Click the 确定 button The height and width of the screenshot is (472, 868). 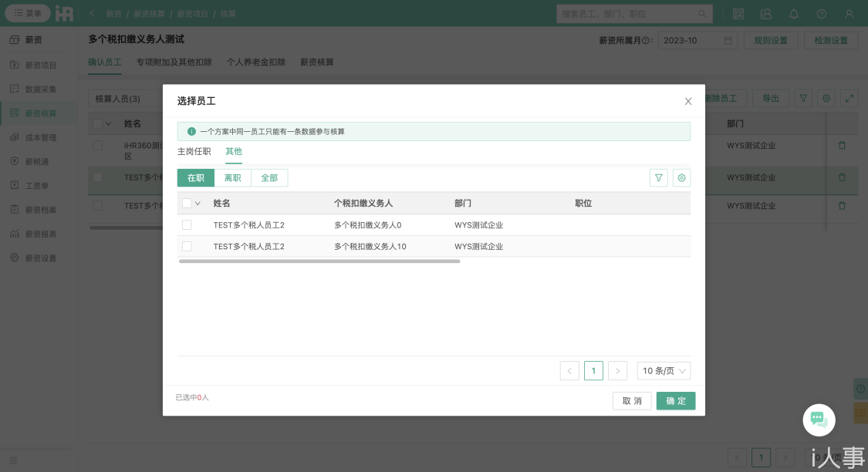pyautogui.click(x=676, y=400)
